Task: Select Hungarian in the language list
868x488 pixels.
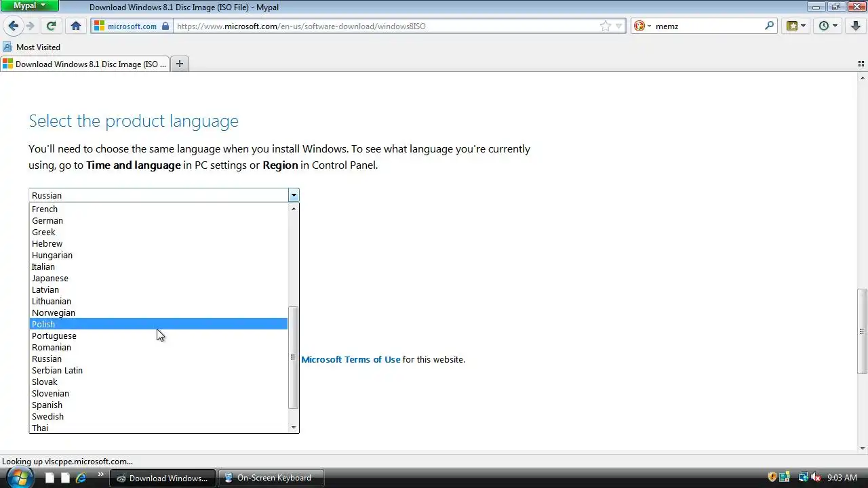Action: [x=159, y=255]
